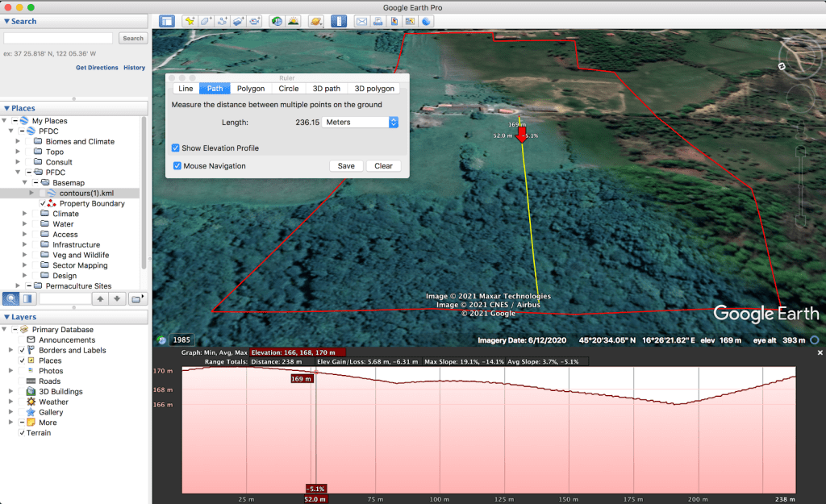Expand the Weather layer
826x504 pixels.
tap(10, 402)
